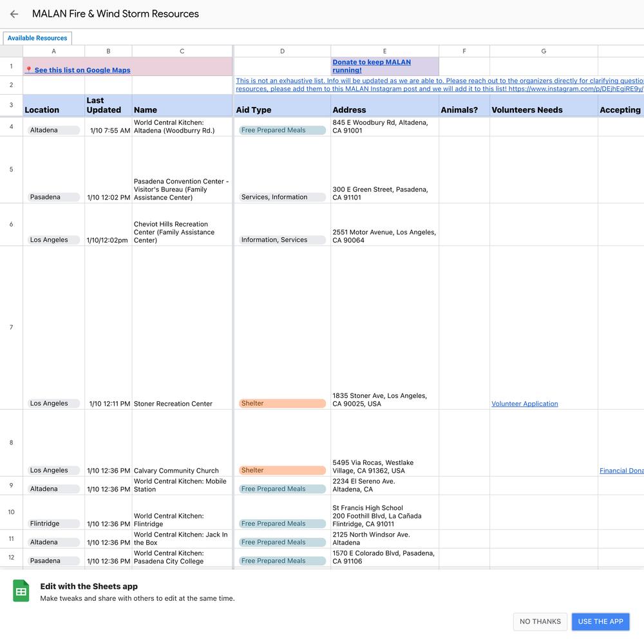Open Shelter chip for Calvary Community Church
This screenshot has width=644, height=644.
(282, 470)
